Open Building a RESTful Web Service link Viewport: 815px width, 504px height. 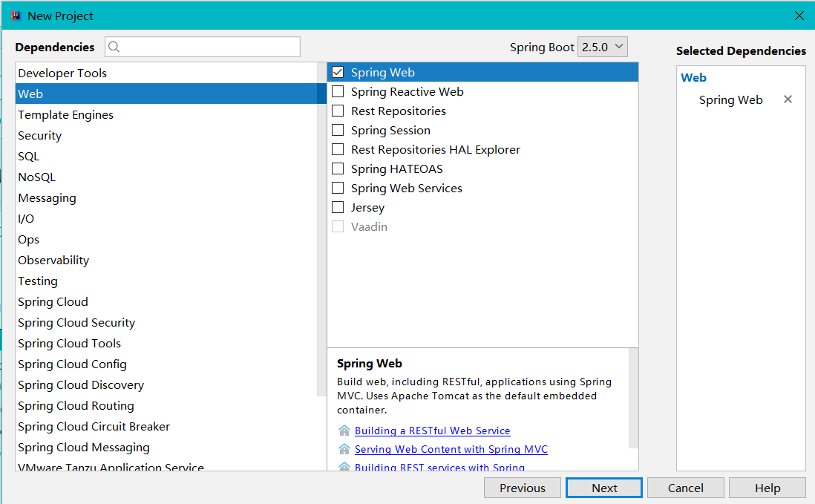click(x=433, y=431)
